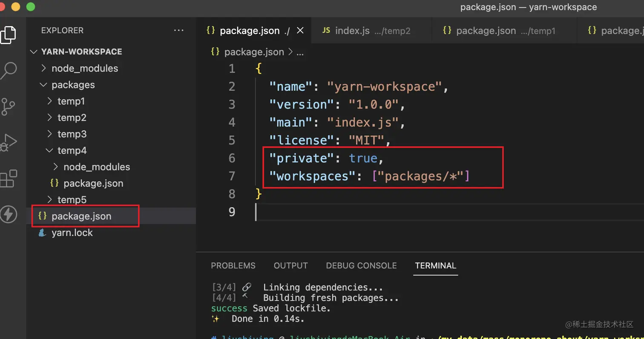Switch to the package.json temp1 tab
This screenshot has height=339, width=644.
(504, 31)
